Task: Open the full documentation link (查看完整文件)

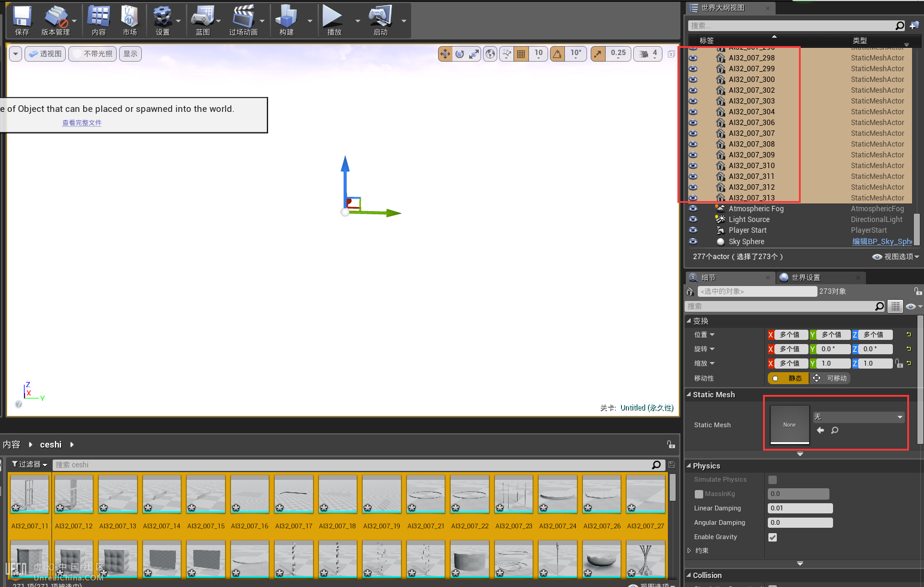Action: coord(82,123)
